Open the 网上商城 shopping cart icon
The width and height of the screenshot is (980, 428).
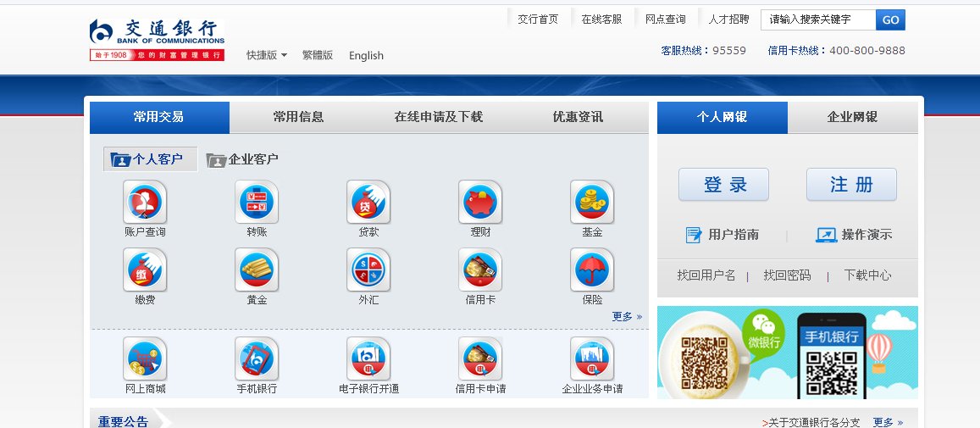[x=145, y=359]
